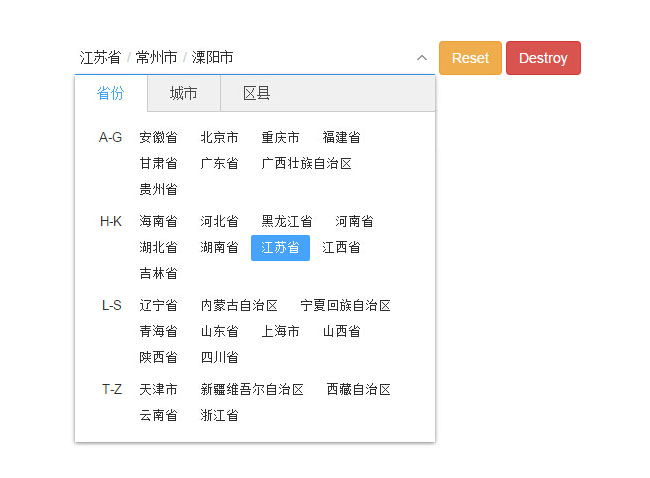Screen dimensions: 650x478
Task: Pick 湖南省 next to 江苏省
Action: [219, 247]
